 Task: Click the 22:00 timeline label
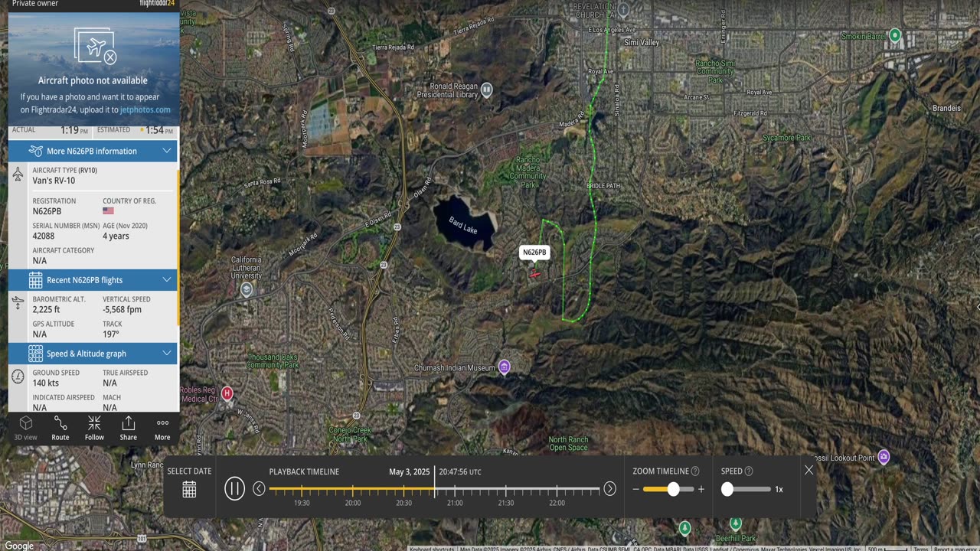coord(557,503)
